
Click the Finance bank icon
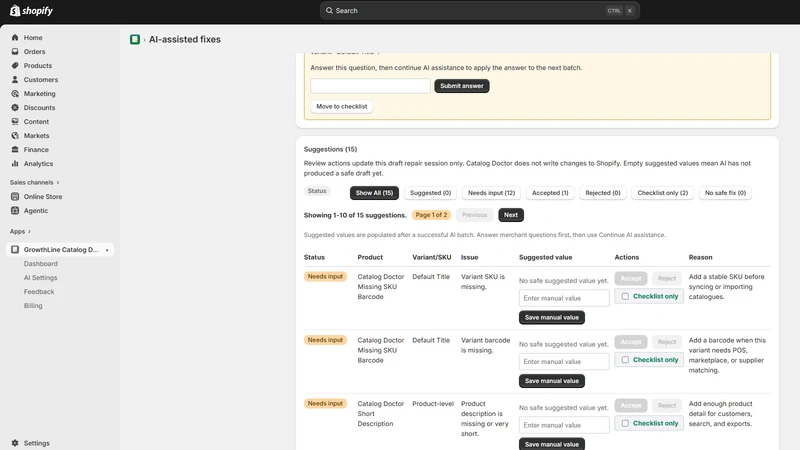point(15,149)
